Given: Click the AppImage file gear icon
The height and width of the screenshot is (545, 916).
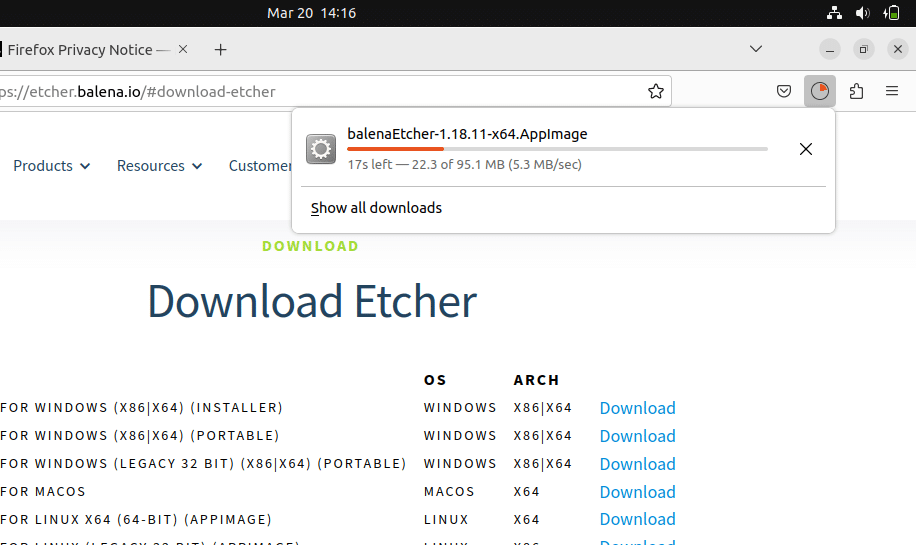Looking at the screenshot, I should click(x=321, y=149).
